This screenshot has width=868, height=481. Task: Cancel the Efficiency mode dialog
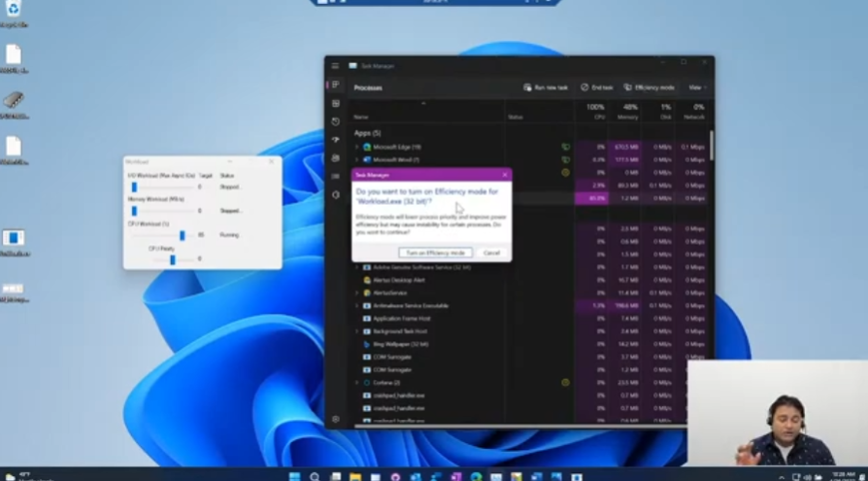coord(491,253)
